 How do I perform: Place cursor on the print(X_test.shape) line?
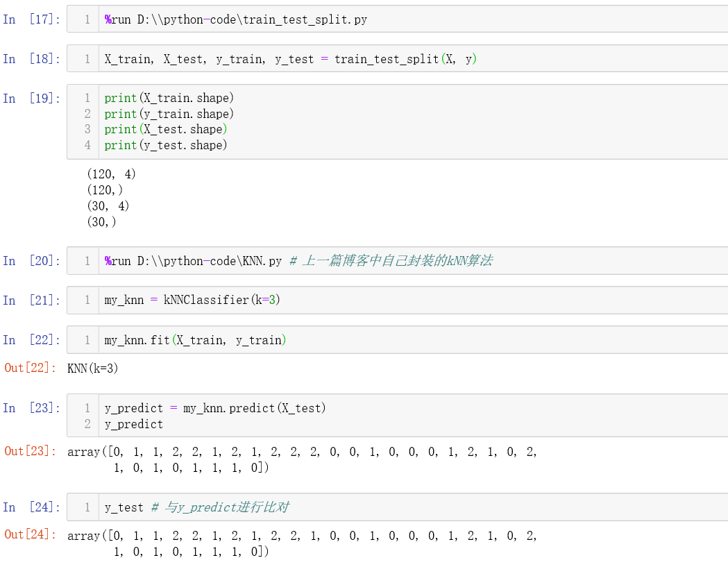pyautogui.click(x=166, y=129)
